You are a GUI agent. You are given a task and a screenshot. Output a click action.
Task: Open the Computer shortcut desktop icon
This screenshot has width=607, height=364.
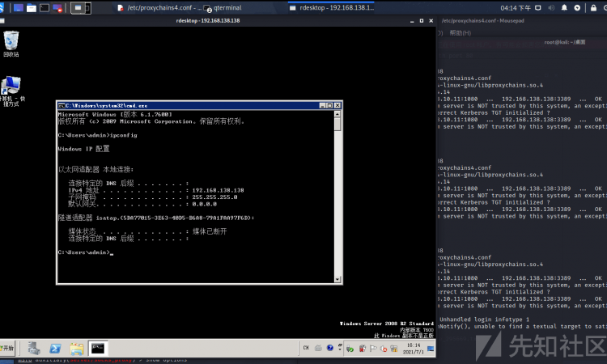(11, 91)
